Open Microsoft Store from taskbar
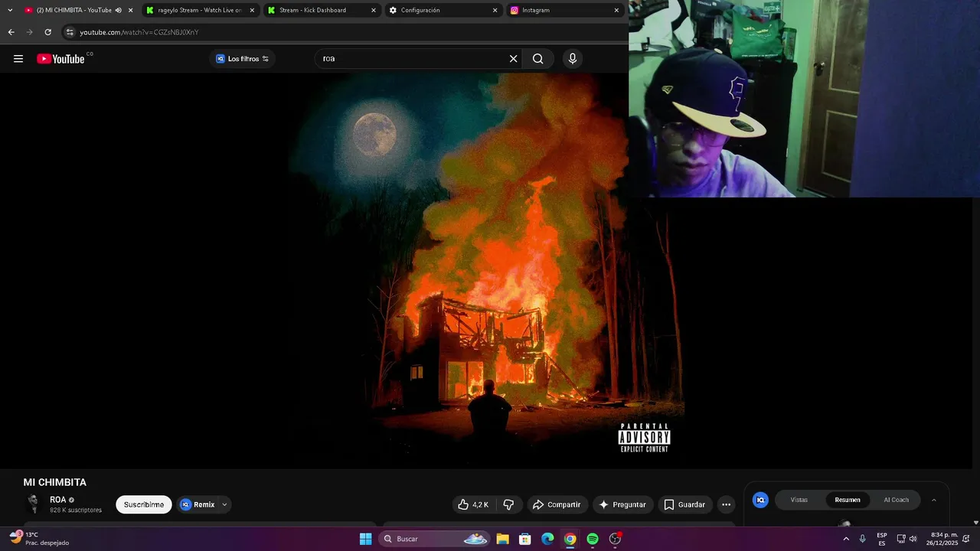Viewport: 980px width, 551px height. (525, 539)
